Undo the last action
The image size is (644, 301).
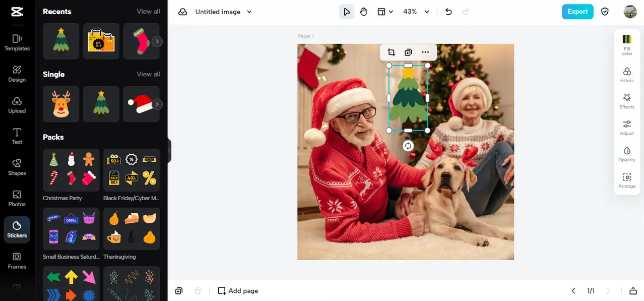pos(448,12)
